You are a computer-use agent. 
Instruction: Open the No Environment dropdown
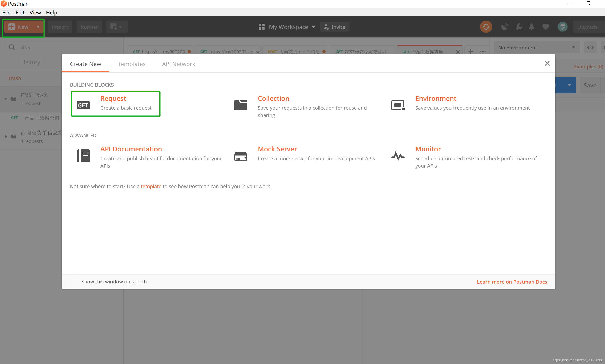537,47
